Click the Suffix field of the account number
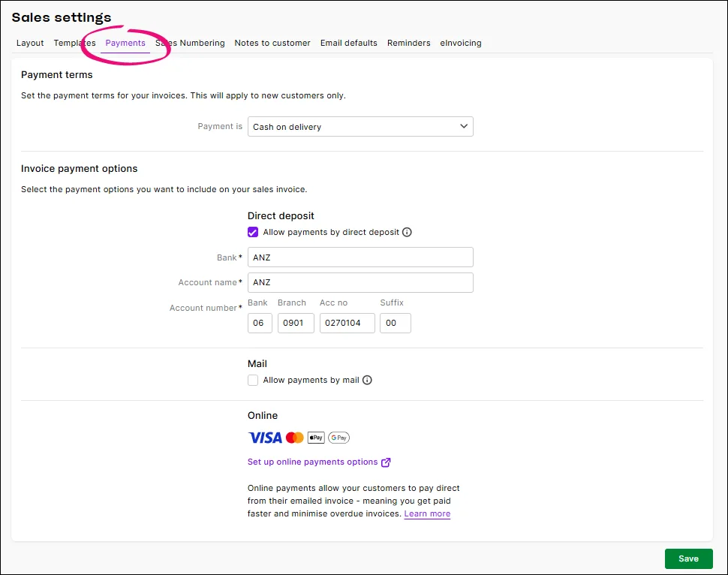 coord(396,323)
